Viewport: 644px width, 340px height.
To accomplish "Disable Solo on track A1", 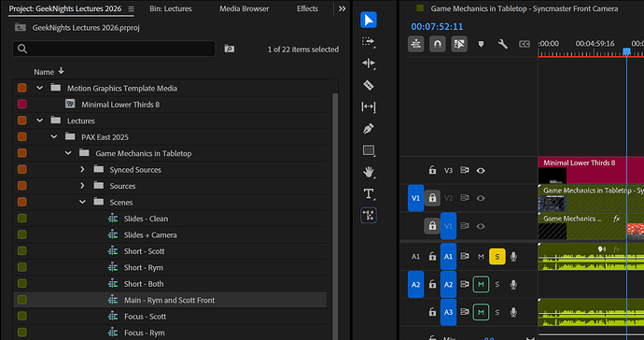I will [497, 257].
